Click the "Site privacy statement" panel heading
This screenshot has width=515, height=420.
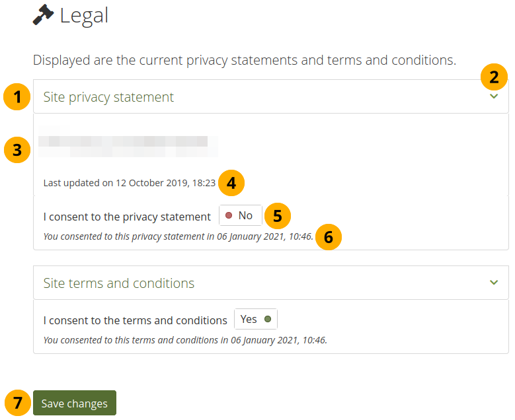[x=108, y=97]
